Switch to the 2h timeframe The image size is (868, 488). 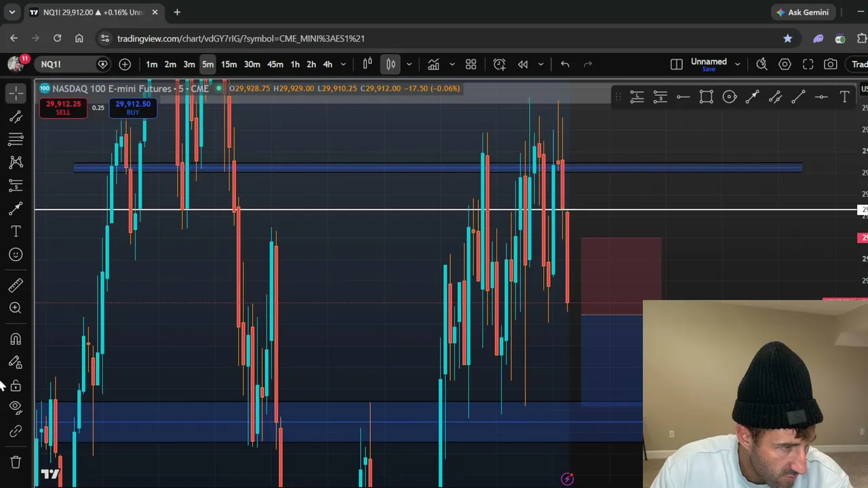pos(311,64)
